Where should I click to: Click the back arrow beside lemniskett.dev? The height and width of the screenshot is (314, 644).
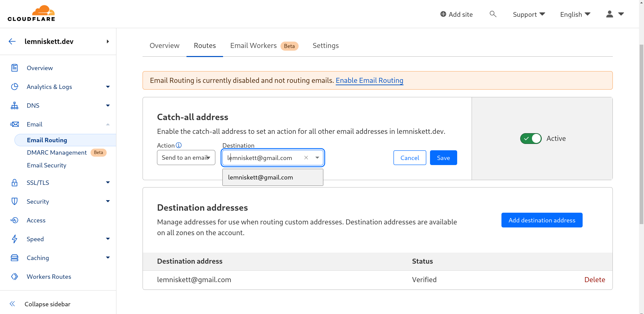point(12,41)
